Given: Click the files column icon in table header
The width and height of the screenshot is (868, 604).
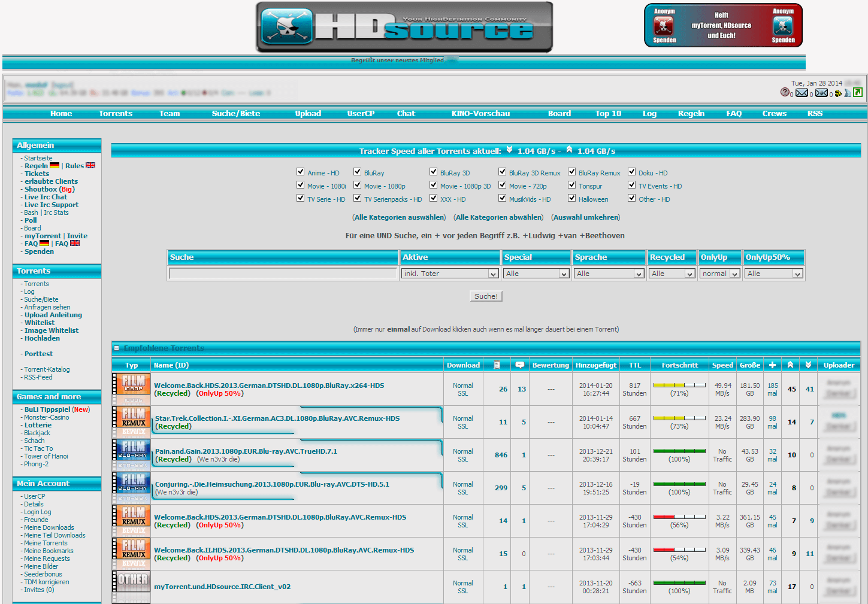Looking at the screenshot, I should 497,365.
